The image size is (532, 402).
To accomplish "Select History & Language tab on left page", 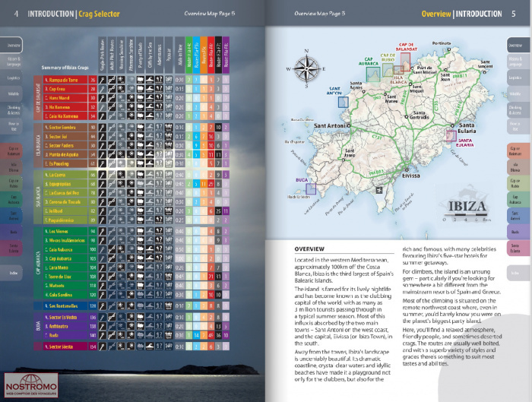I will pos(11,62).
